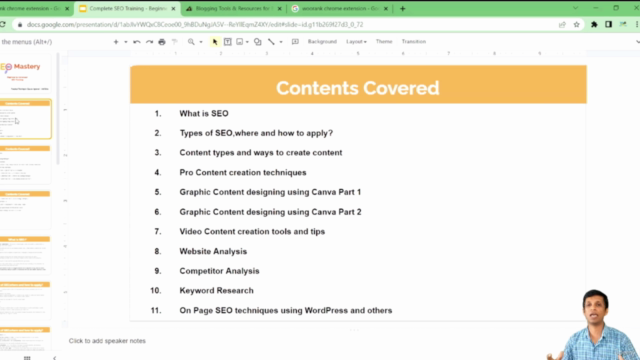Select the Text box tool
The width and height of the screenshot is (640, 360).
228,42
